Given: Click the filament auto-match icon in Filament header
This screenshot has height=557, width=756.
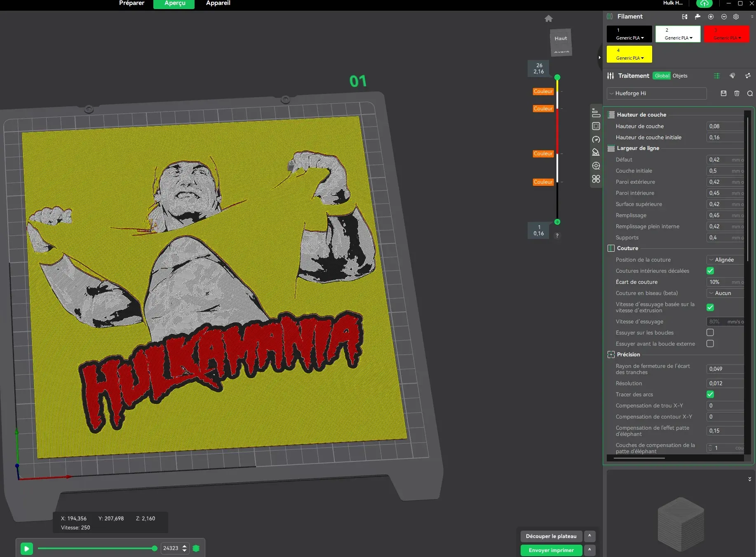Looking at the screenshot, I should pyautogui.click(x=685, y=17).
